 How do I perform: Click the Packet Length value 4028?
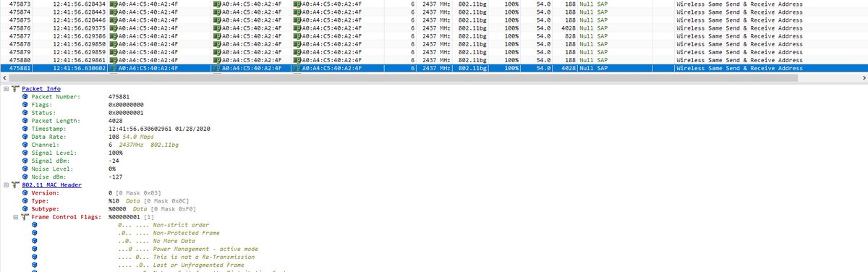pyautogui.click(x=116, y=121)
